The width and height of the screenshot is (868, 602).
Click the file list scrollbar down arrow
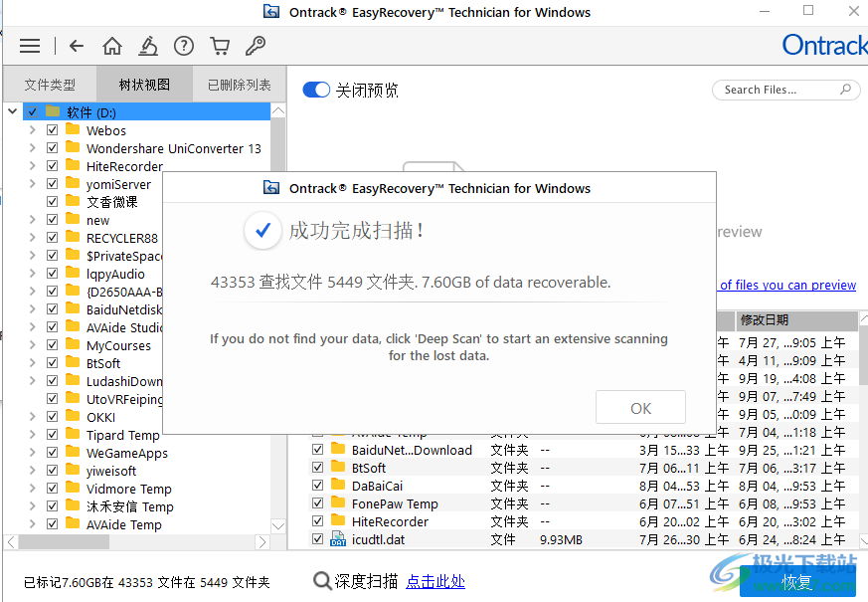863,539
